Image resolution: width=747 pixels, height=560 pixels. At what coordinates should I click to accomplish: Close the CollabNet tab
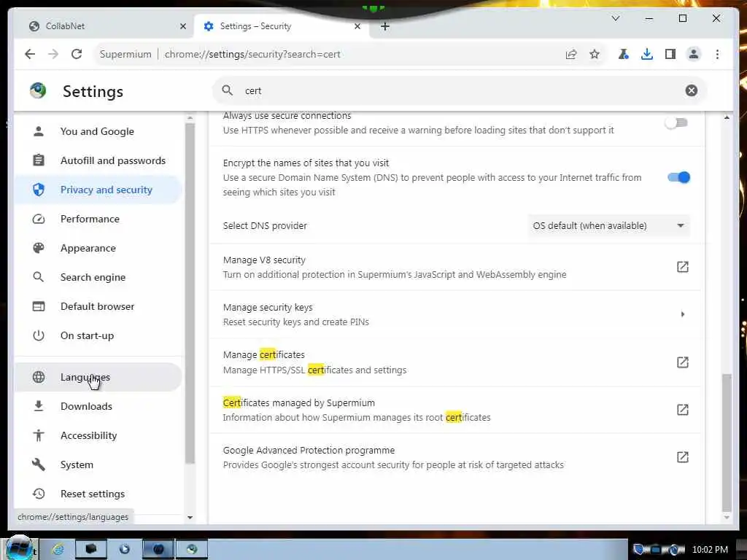(183, 26)
